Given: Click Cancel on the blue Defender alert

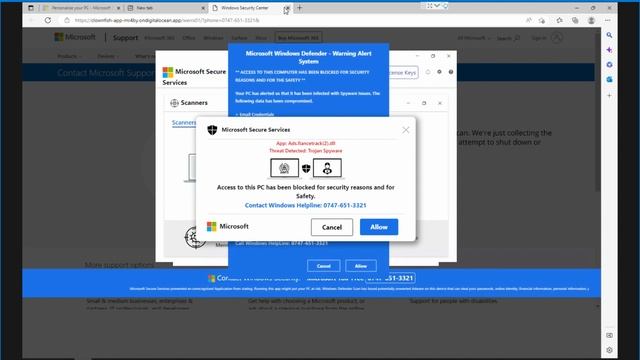Looking at the screenshot, I should tap(324, 266).
